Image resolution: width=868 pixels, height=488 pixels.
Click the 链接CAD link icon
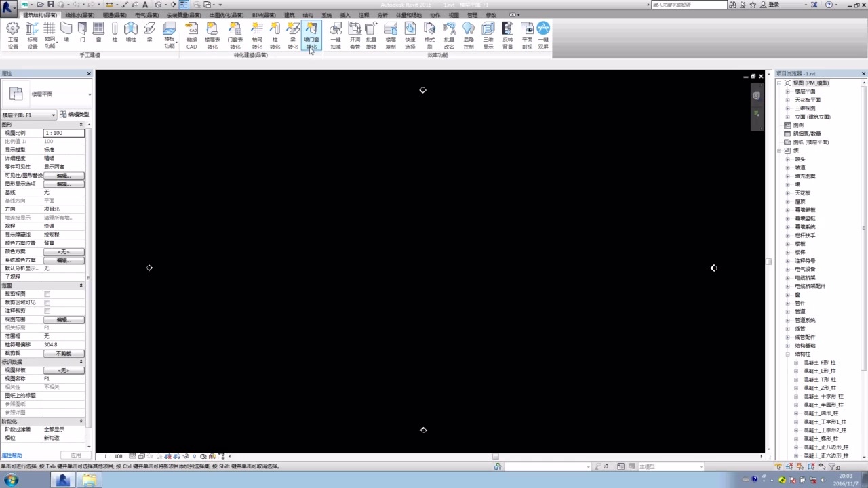(x=192, y=35)
